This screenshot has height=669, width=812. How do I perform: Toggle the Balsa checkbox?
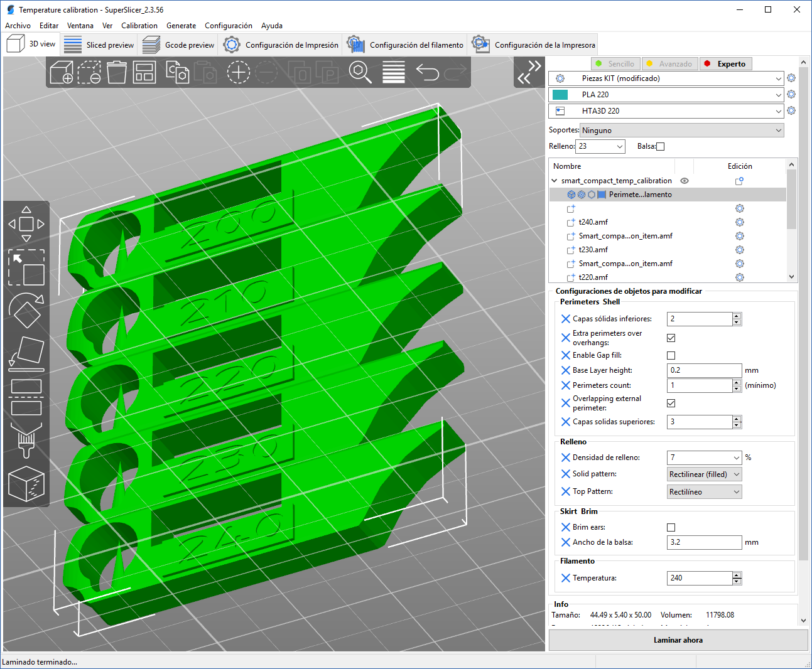coord(660,147)
